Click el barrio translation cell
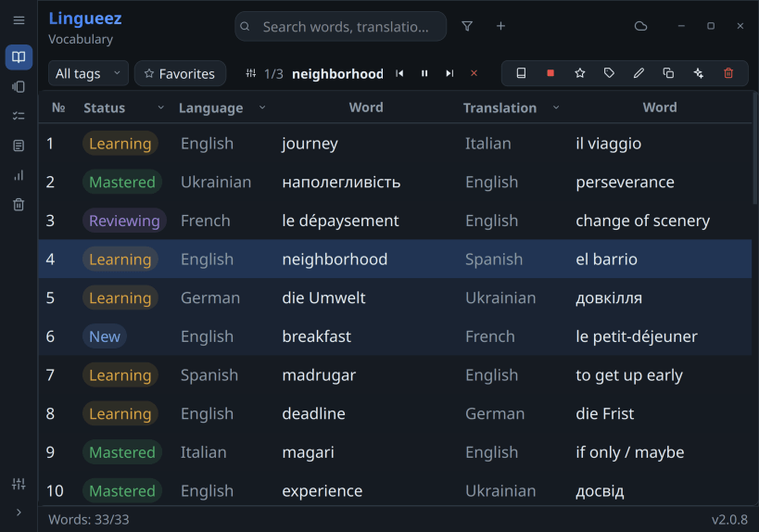Viewport: 759px width, 532px height. 606,260
